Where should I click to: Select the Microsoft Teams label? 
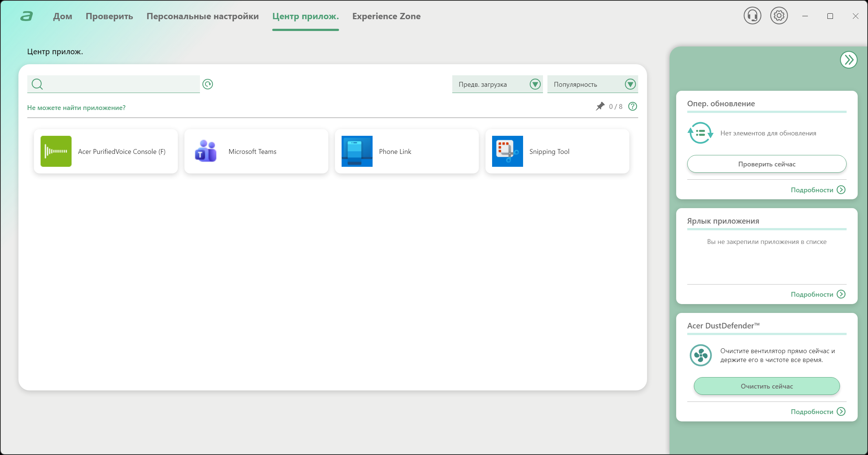[252, 152]
